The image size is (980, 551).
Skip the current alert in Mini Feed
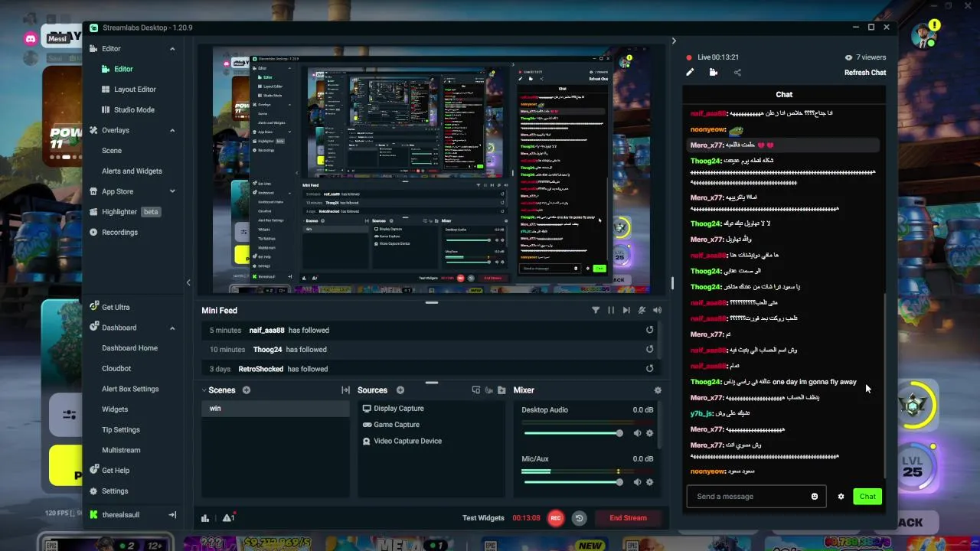626,310
